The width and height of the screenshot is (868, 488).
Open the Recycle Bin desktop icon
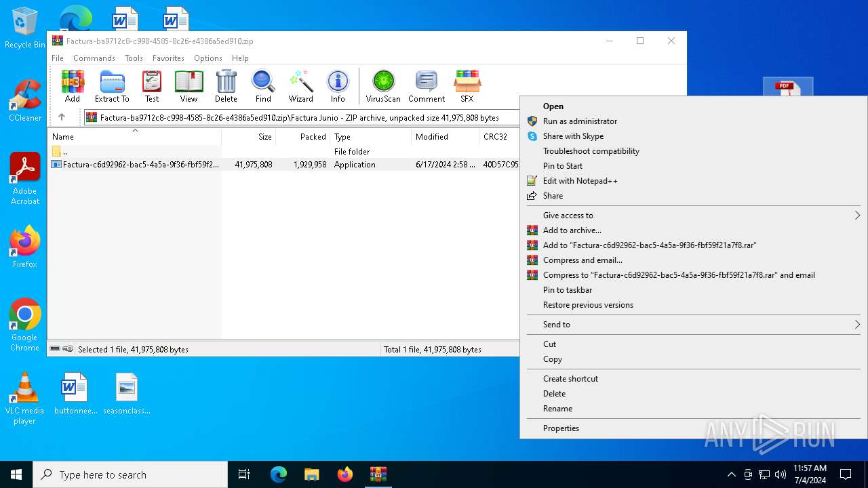(x=24, y=28)
